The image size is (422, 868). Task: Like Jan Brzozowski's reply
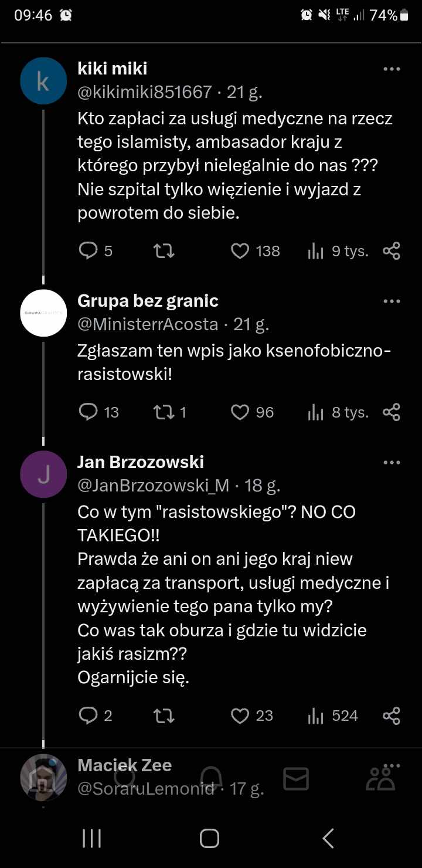tap(240, 716)
